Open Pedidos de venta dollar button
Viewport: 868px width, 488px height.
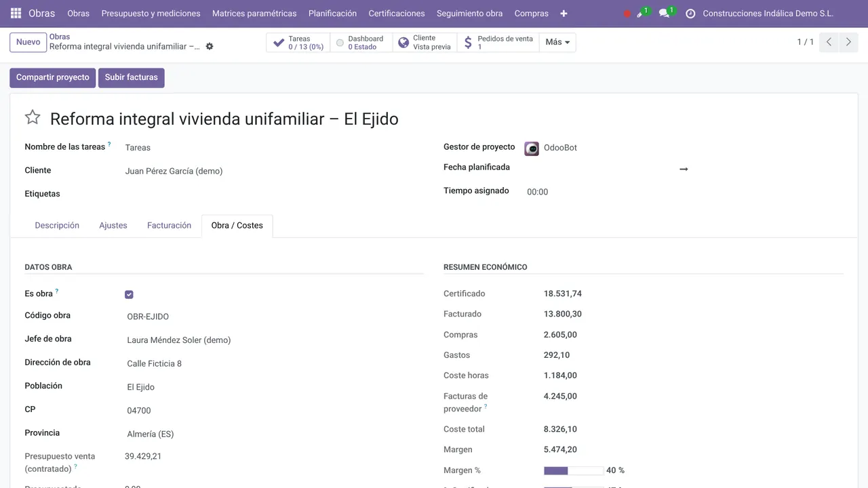(498, 43)
